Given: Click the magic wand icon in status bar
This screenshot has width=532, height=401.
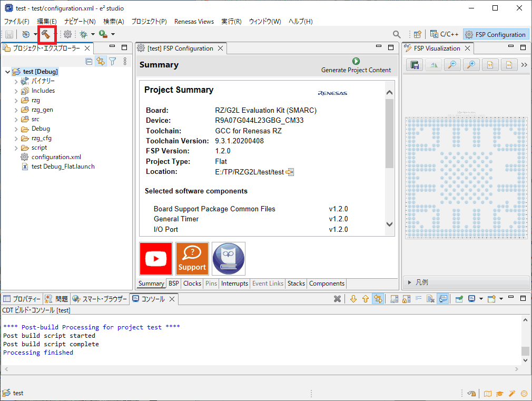Looking at the screenshot, I should (512, 394).
